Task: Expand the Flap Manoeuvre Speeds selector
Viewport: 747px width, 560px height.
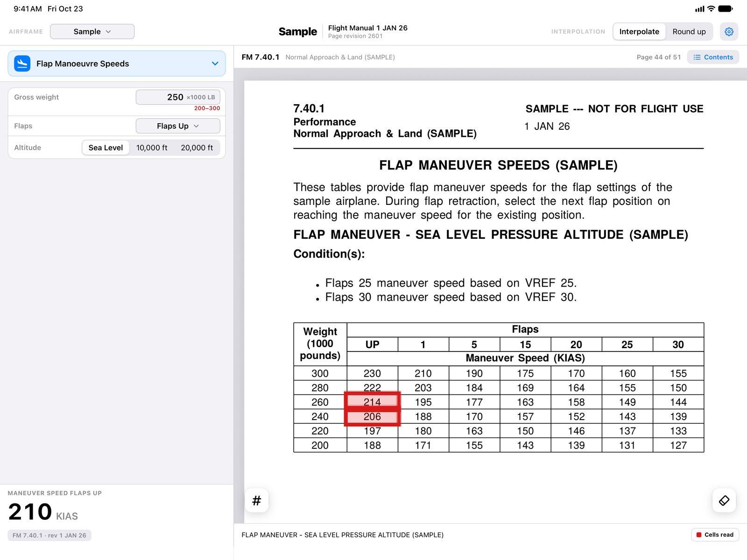Action: tap(117, 63)
